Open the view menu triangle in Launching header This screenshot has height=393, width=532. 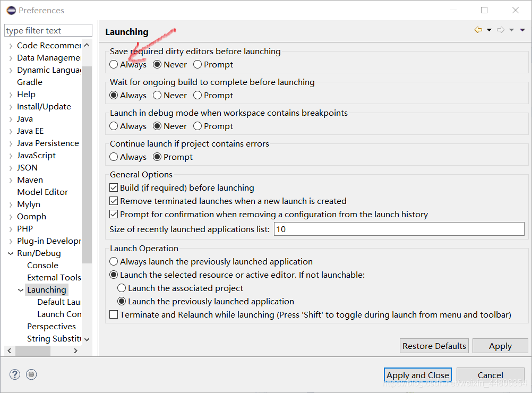pos(522,30)
